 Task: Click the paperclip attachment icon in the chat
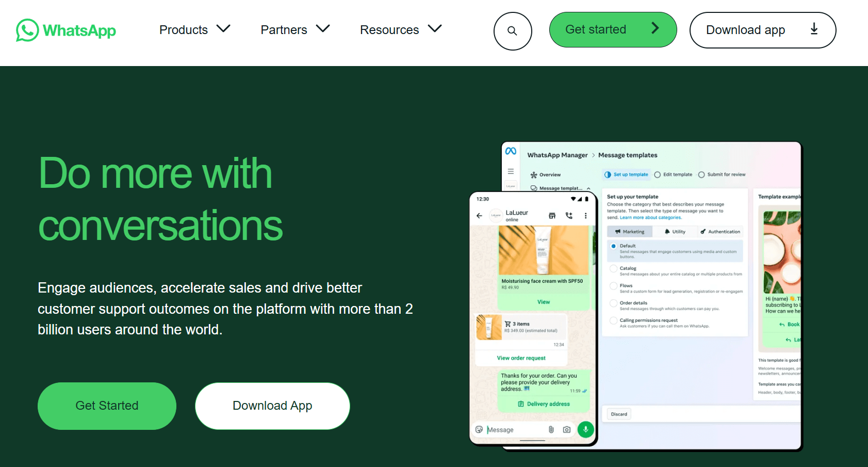click(552, 429)
